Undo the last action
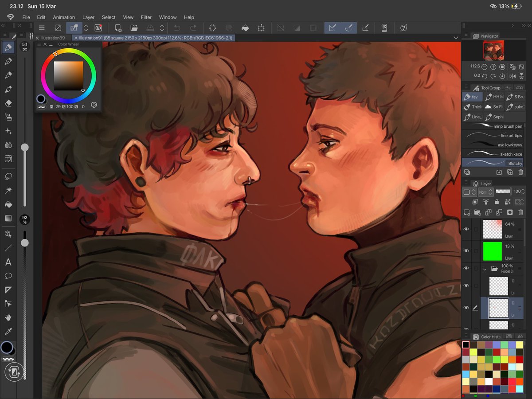532x399 pixels. click(x=177, y=28)
